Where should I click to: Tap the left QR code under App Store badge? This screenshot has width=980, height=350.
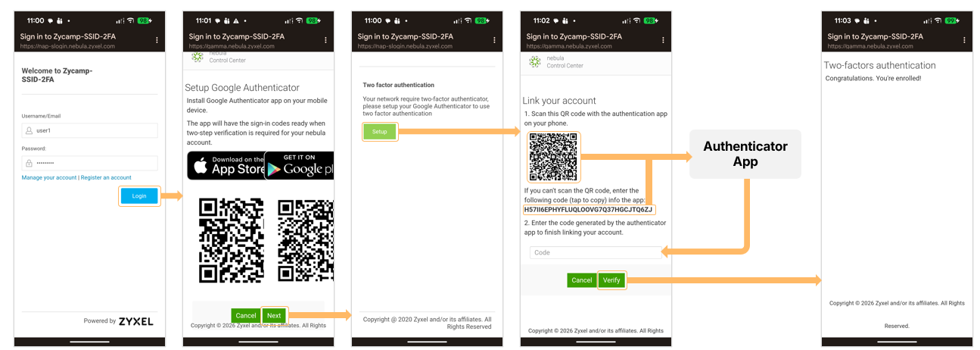(x=231, y=240)
